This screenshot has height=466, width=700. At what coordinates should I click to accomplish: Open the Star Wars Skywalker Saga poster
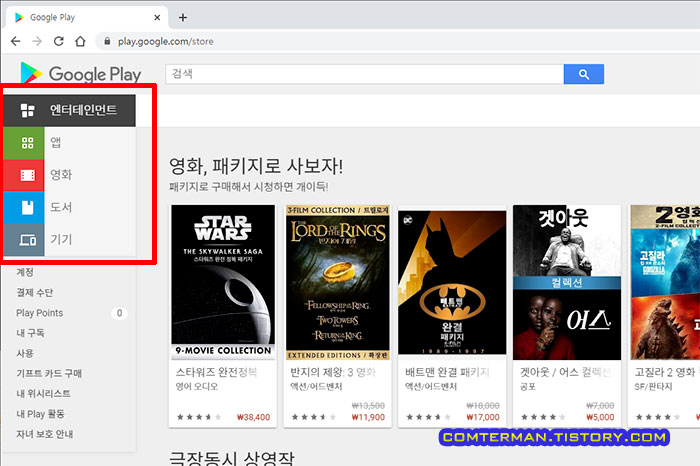pos(223,282)
